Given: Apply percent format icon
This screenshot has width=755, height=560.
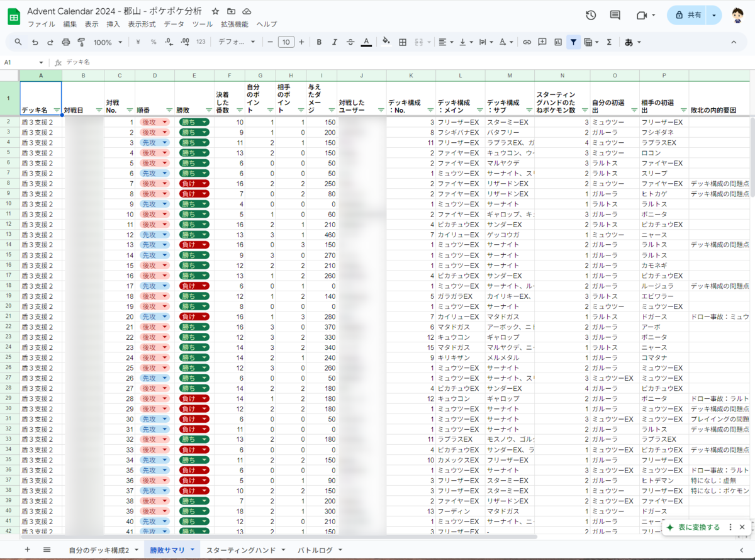Looking at the screenshot, I should pos(154,42).
